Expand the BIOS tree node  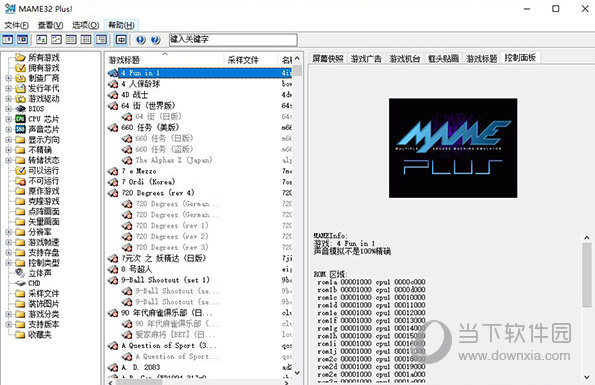pyautogui.click(x=8, y=109)
